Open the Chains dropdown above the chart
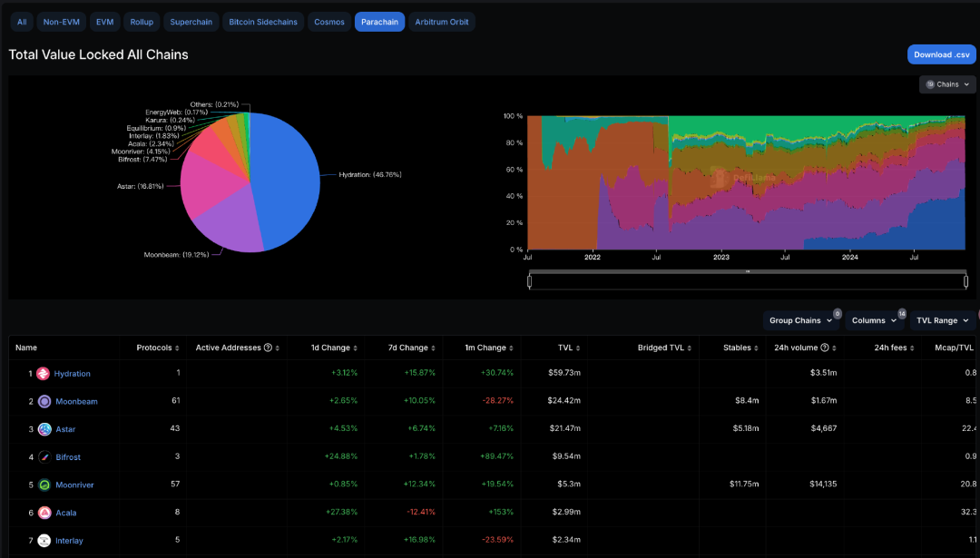Viewport: 980px width, 558px height. click(x=947, y=84)
